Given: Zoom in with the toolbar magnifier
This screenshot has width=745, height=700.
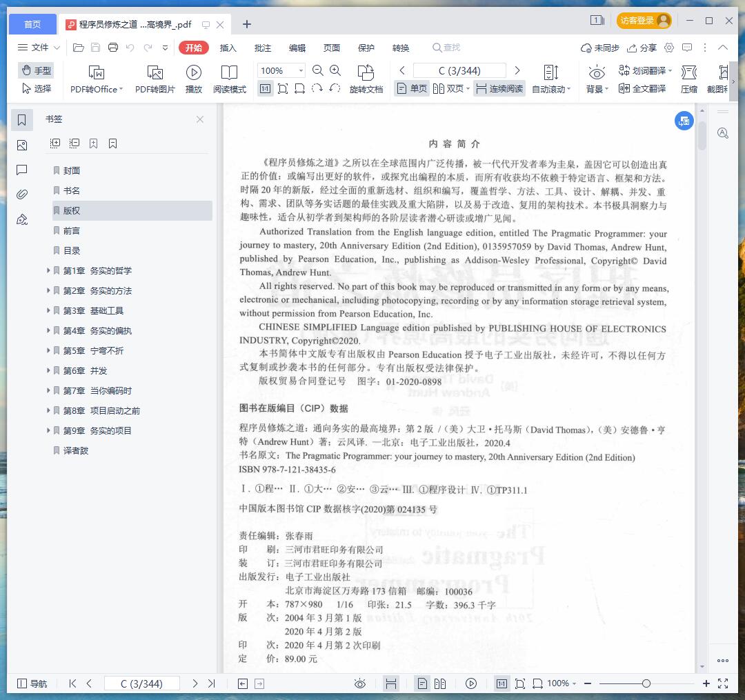Looking at the screenshot, I should [335, 71].
